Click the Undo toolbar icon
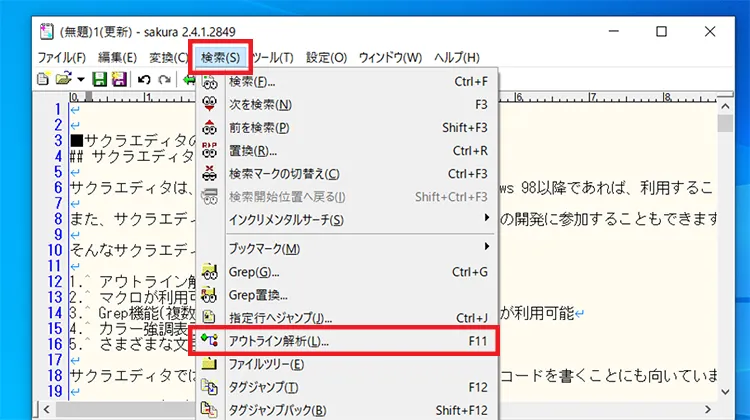Image resolution: width=750 pixels, height=420 pixels. click(144, 79)
